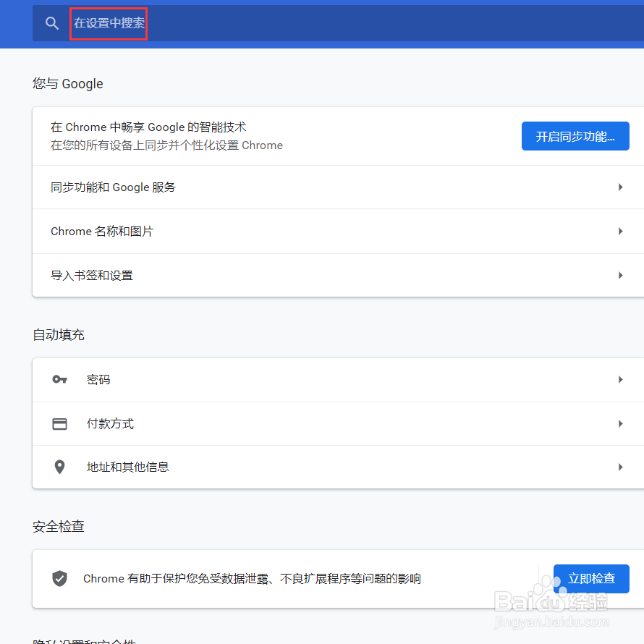Viewport: 644px width, 644px height.
Task: Expand arrow for 同步功能和 Google 服务
Action: [621, 187]
